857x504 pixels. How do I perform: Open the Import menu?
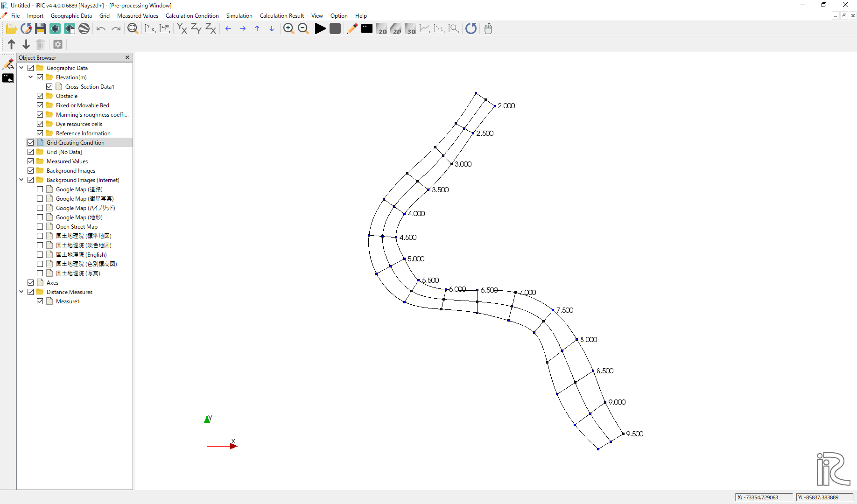point(35,16)
